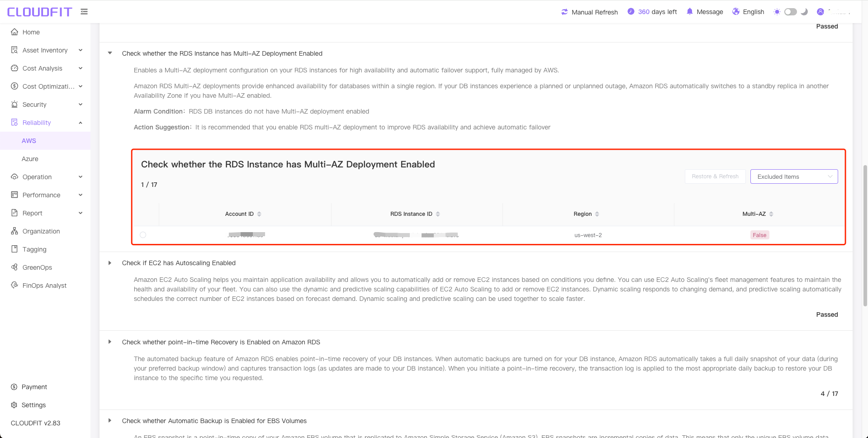Click the sun light-mode icon
The width and height of the screenshot is (868, 438).
tap(777, 12)
